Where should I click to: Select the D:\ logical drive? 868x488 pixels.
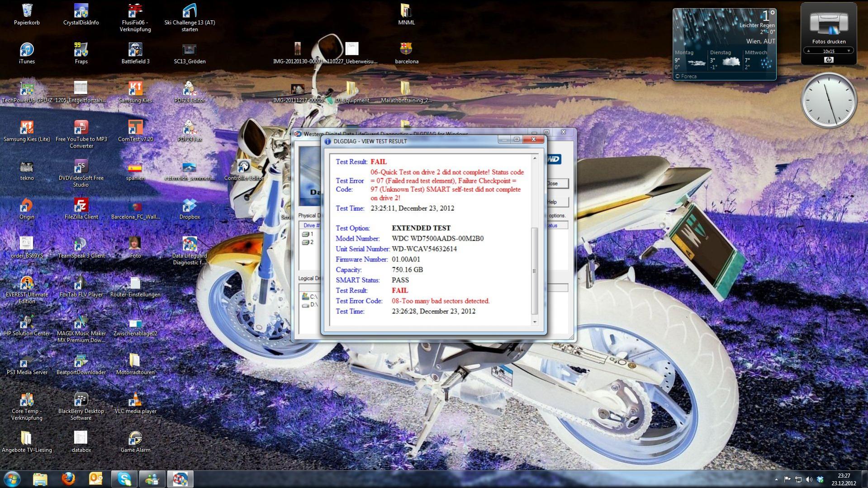(310, 305)
